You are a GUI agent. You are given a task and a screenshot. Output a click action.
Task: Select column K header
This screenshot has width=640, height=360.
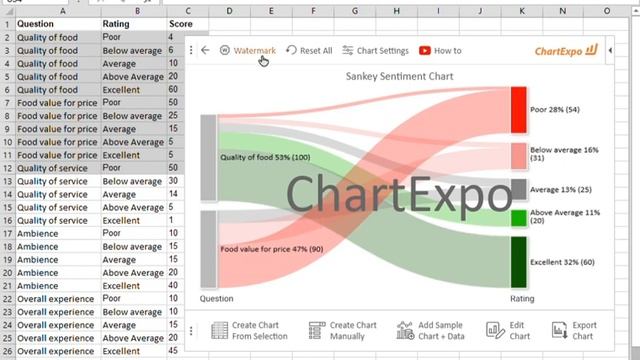pyautogui.click(x=522, y=11)
